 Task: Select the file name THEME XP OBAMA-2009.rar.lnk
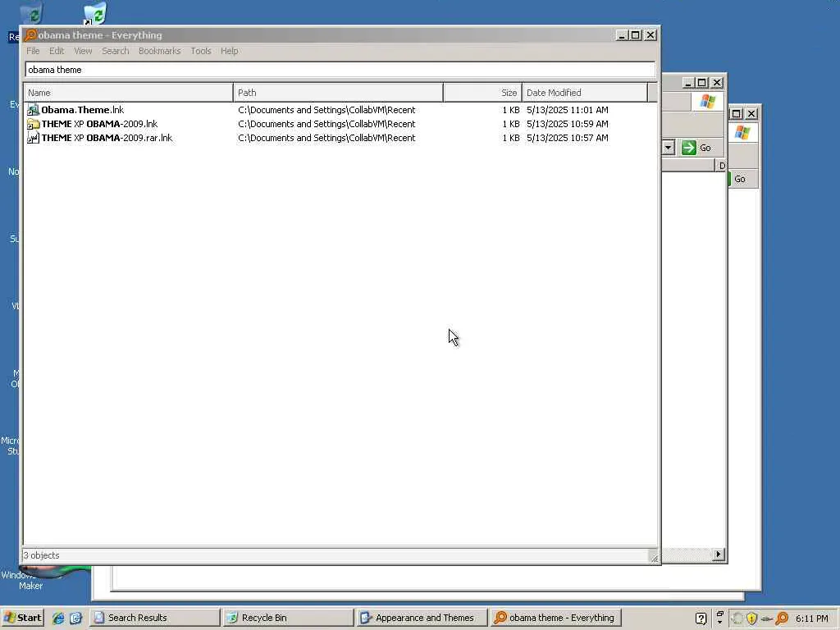107,138
